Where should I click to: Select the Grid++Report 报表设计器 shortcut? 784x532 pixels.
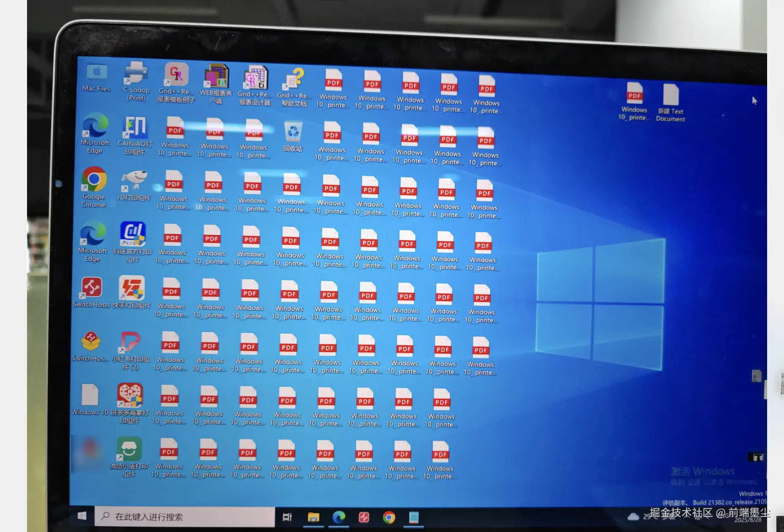tap(255, 86)
